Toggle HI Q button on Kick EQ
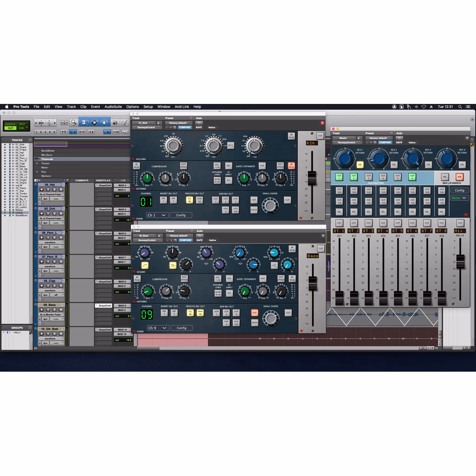Viewport: 476px width, 476px height. [230, 146]
